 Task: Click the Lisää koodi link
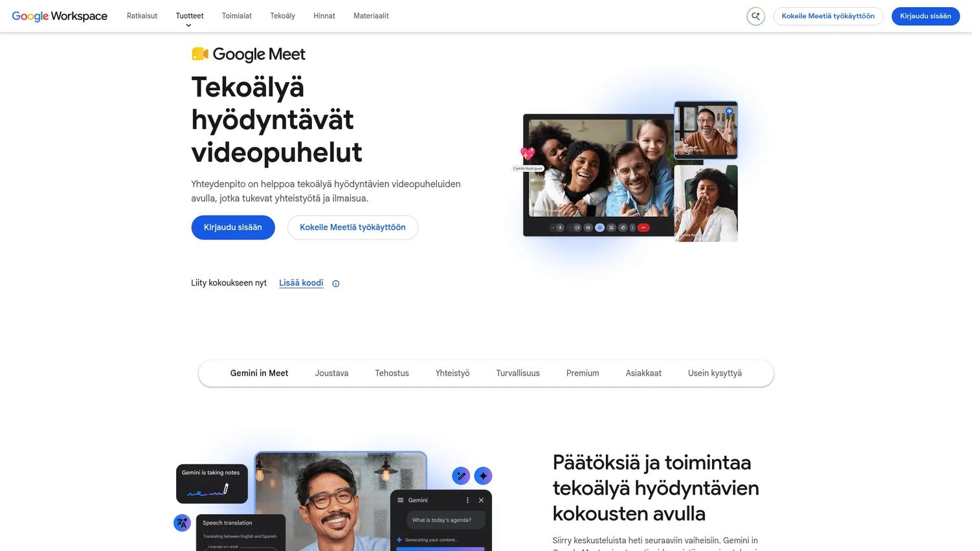point(301,283)
